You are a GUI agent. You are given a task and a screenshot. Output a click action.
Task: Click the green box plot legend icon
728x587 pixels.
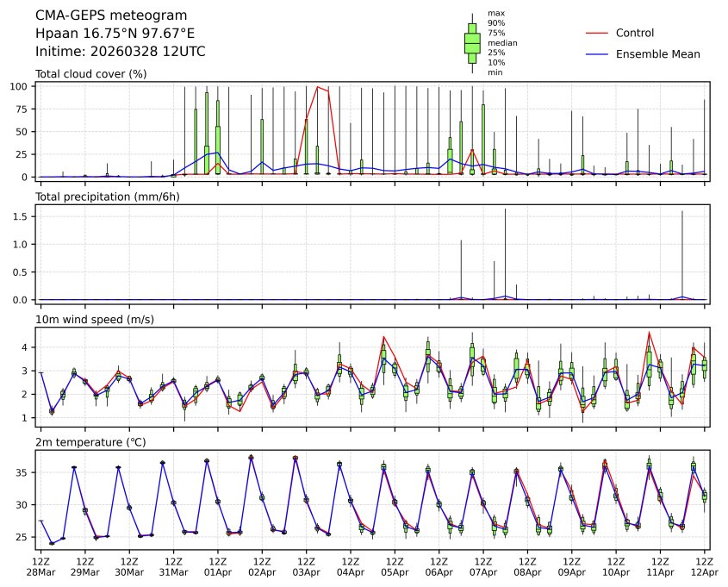coord(472,42)
